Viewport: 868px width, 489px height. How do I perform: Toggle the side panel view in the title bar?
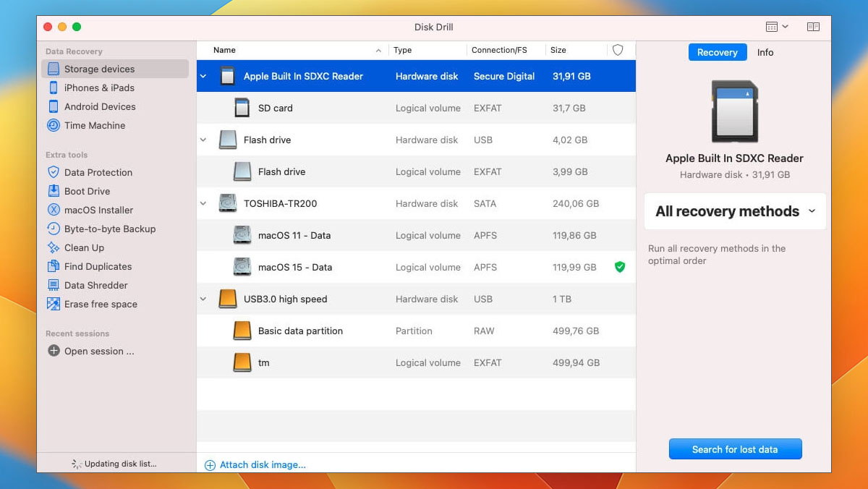coord(813,27)
